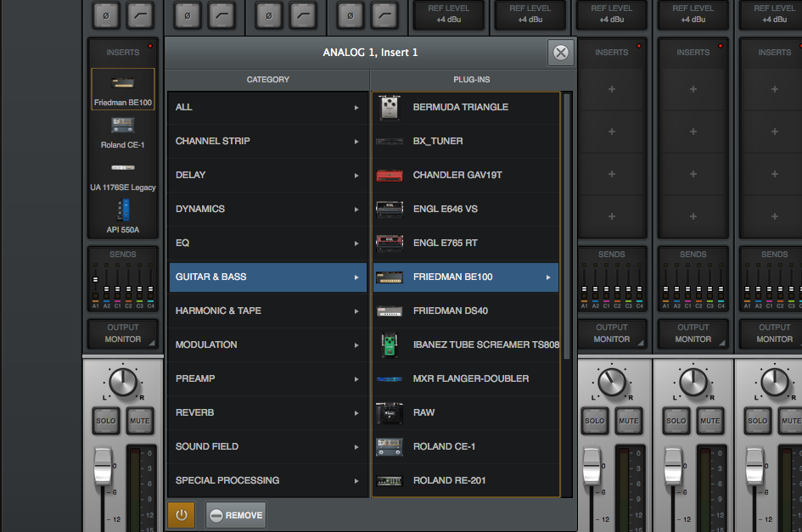The width and height of the screenshot is (802, 532).
Task: Open the Roland CE-1 insert slot in channel strip
Action: pyautogui.click(x=123, y=132)
